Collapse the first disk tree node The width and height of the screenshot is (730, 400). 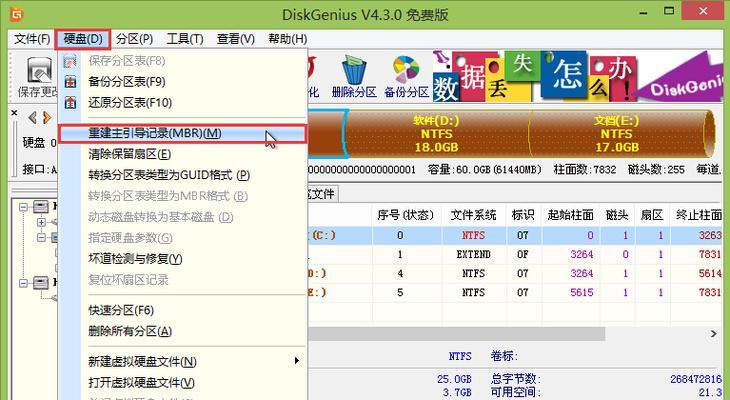(x=23, y=206)
